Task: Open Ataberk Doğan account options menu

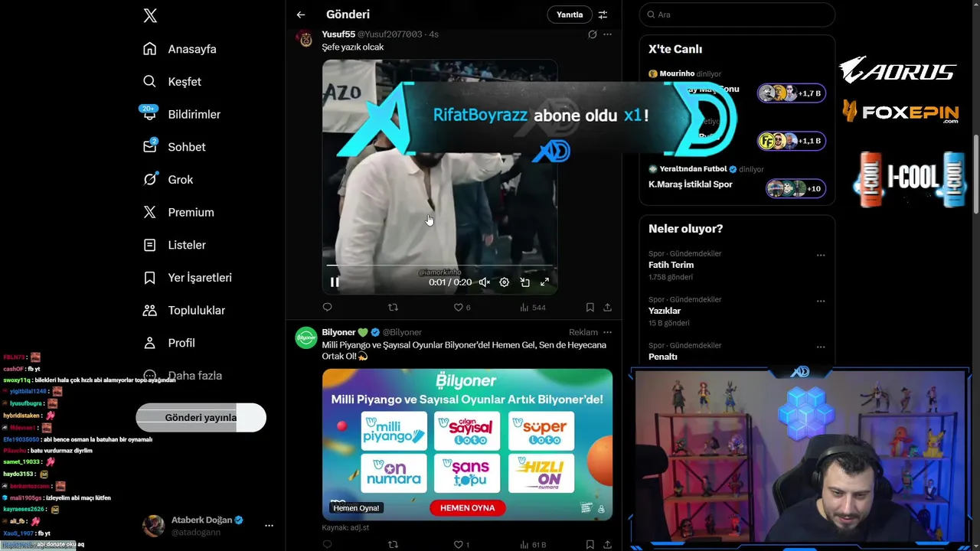Action: point(269,526)
